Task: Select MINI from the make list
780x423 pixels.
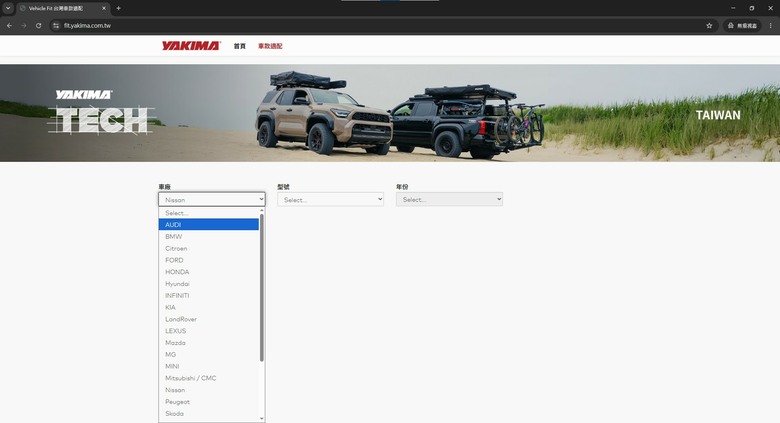Action: pos(209,366)
